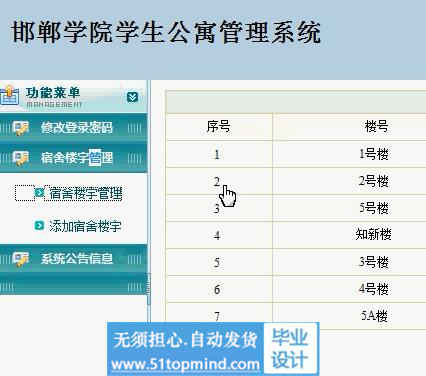Open the 添加宿舍楼宇 submenu link

pos(85,226)
